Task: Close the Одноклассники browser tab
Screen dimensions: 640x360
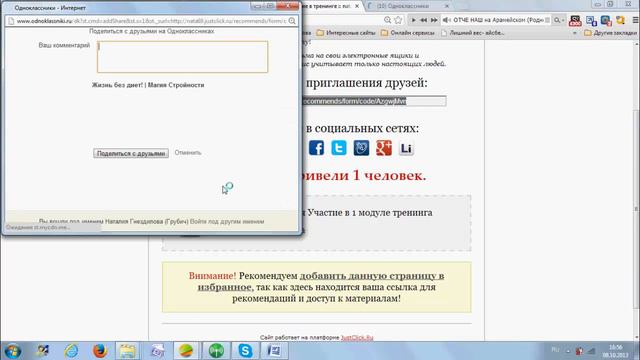Action: 447,6
